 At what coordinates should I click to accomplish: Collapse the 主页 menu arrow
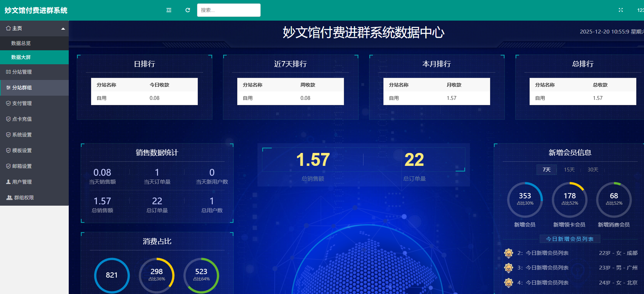click(x=63, y=29)
